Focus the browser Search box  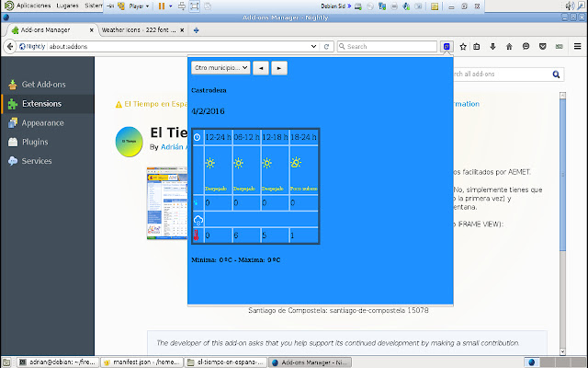(387, 47)
